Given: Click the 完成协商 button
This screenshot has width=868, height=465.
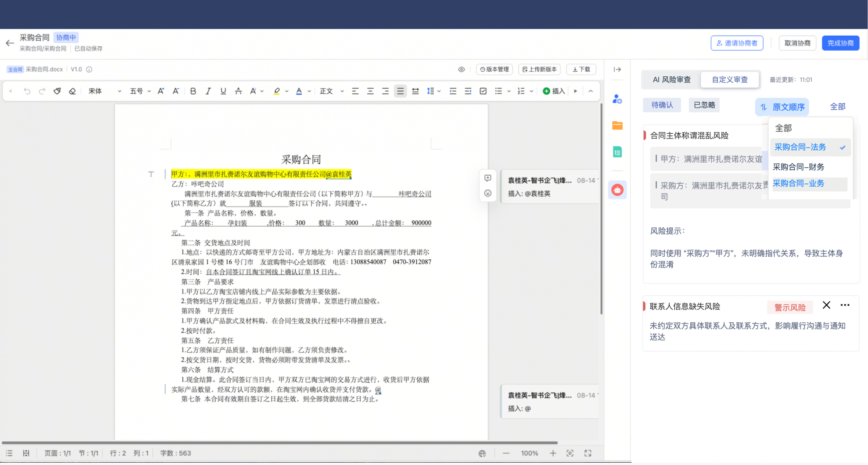Looking at the screenshot, I should (840, 43).
